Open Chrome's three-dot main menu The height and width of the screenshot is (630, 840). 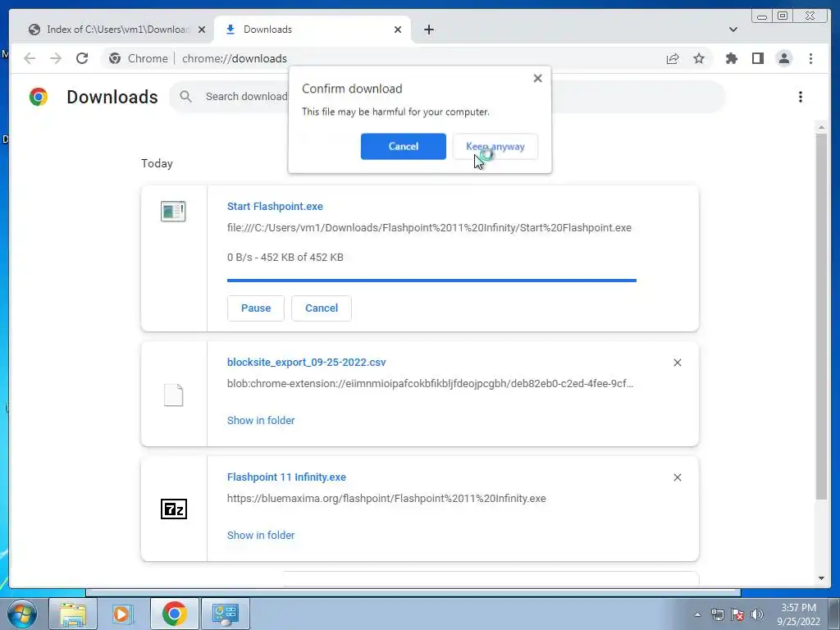click(x=810, y=58)
